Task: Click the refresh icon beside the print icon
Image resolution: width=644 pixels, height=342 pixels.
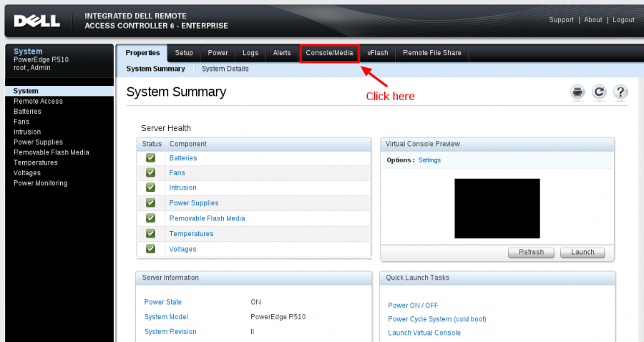Action: click(599, 92)
